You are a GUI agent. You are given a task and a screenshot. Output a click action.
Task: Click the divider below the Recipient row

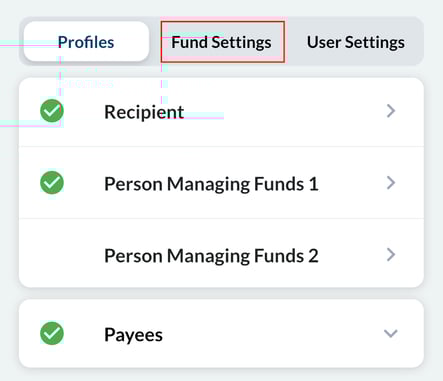221,146
